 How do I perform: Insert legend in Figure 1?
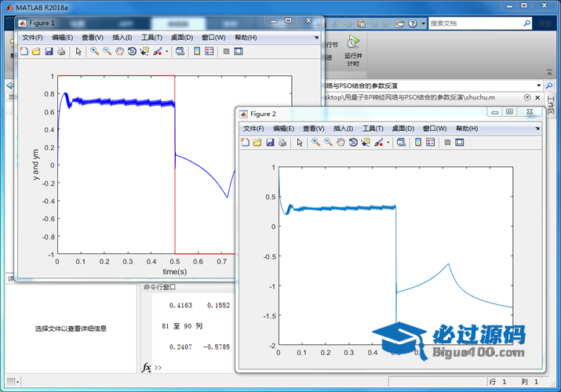tap(209, 52)
